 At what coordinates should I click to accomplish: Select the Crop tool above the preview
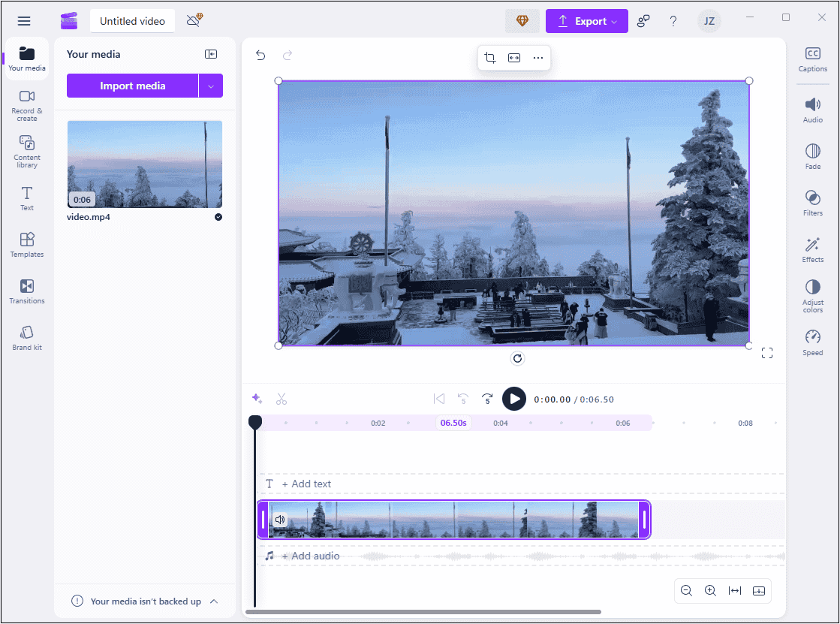[x=490, y=56]
